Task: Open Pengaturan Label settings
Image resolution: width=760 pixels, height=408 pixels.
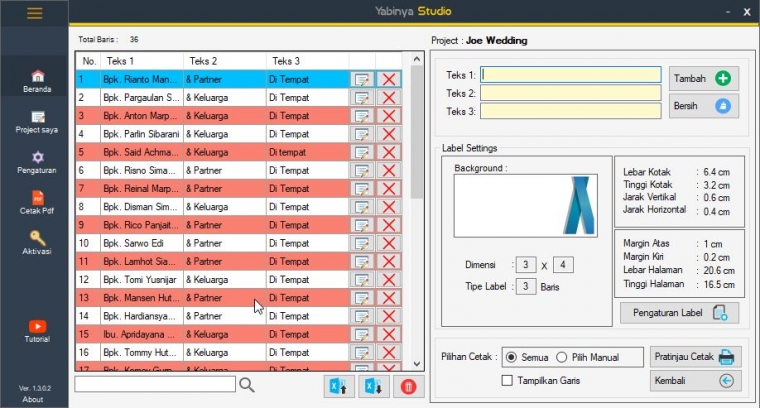Action: pyautogui.click(x=679, y=313)
